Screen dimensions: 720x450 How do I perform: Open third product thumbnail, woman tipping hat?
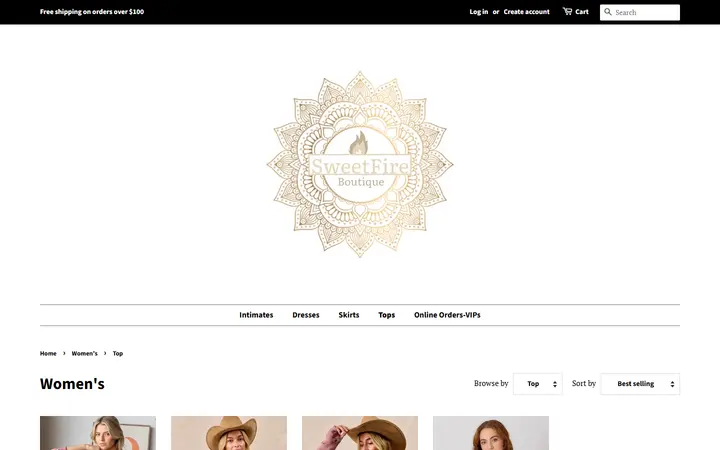(360, 433)
